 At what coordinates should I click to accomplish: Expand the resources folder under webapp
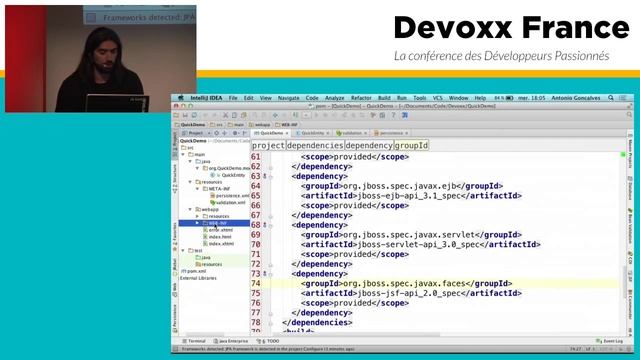[198, 216]
